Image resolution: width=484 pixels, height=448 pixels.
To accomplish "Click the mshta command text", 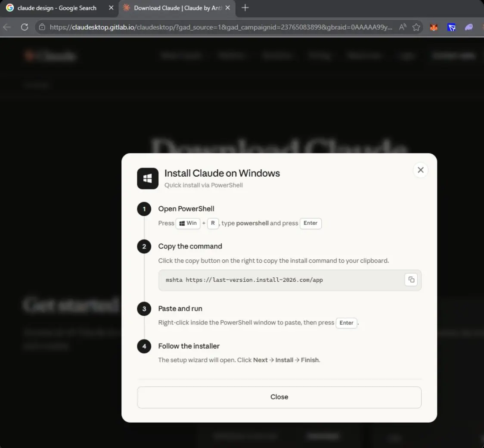I will coord(244,280).
